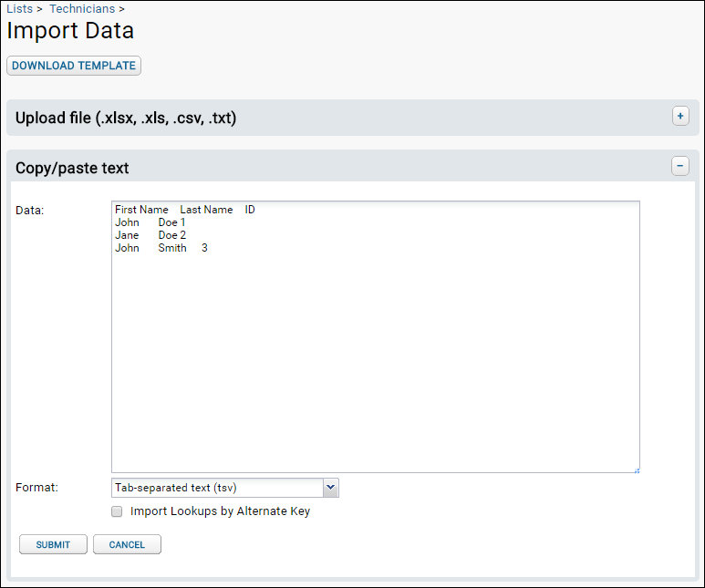Open the Technicians breadcrumb link
The image size is (705, 588).
82,8
